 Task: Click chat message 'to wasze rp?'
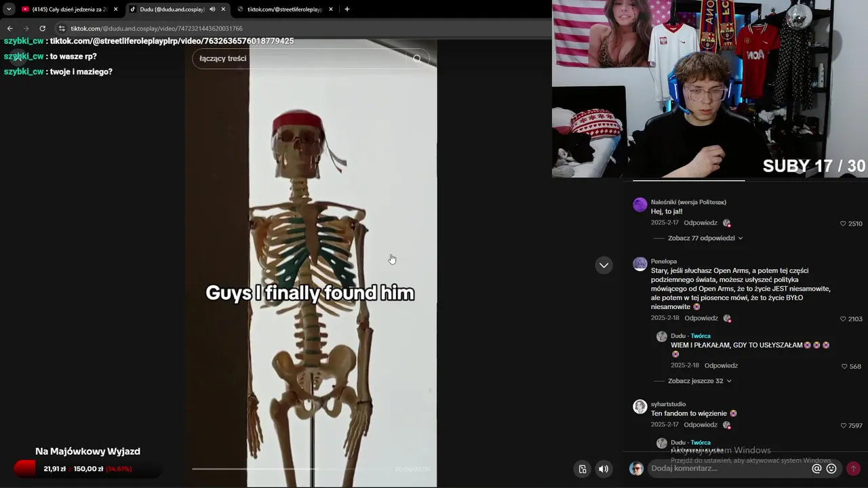(x=73, y=56)
